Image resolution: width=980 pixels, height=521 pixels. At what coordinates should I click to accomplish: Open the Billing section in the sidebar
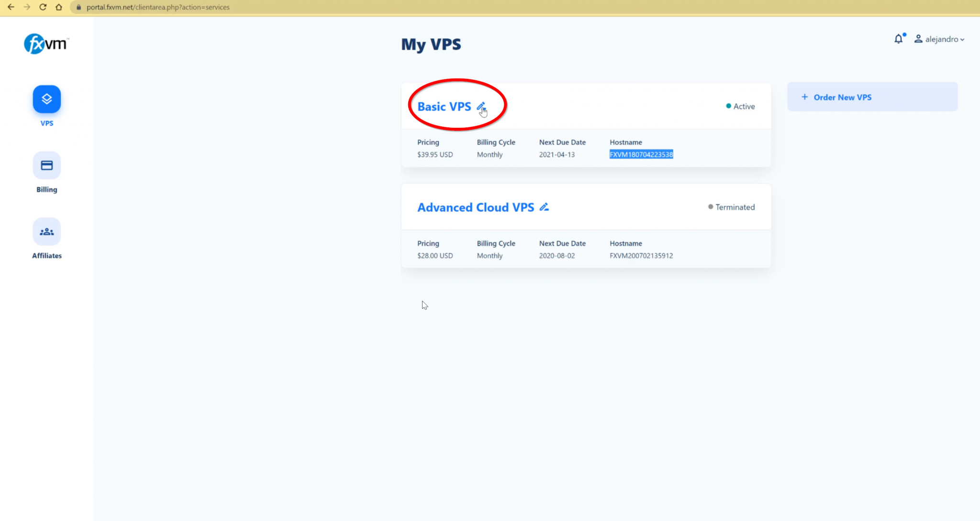tap(46, 165)
